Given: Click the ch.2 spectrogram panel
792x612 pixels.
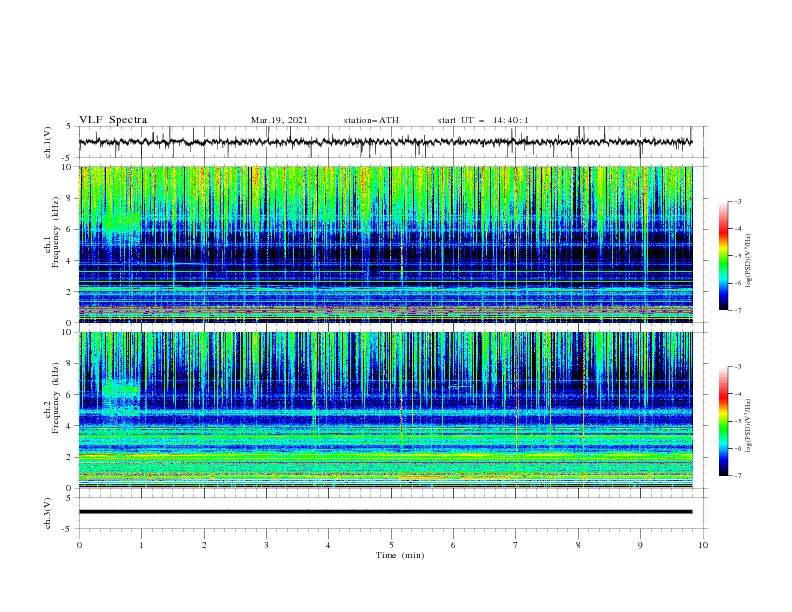Looking at the screenshot, I should [x=386, y=410].
